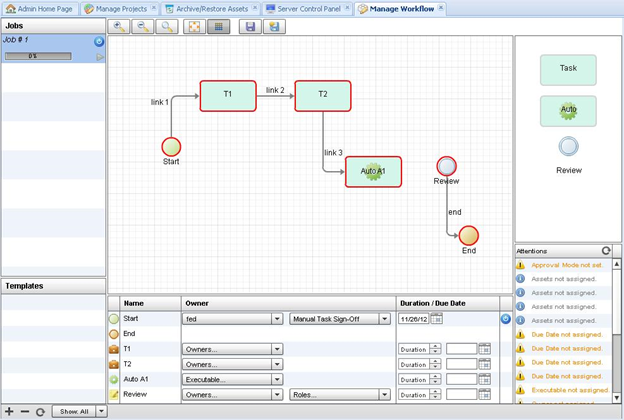Open the calendar picker for Review row
This screenshot has width=624, height=420.
pyautogui.click(x=484, y=394)
